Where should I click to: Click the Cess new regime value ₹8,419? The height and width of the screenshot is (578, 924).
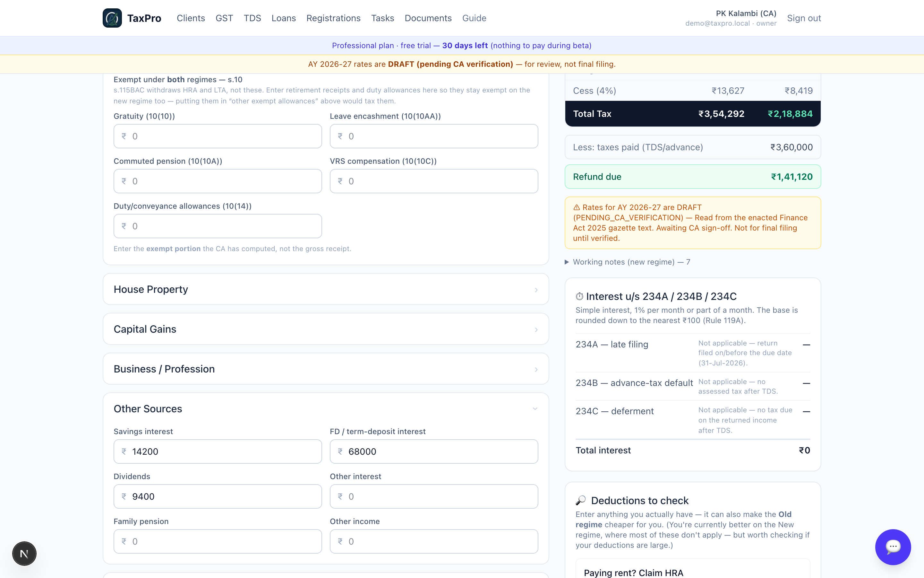[798, 91]
